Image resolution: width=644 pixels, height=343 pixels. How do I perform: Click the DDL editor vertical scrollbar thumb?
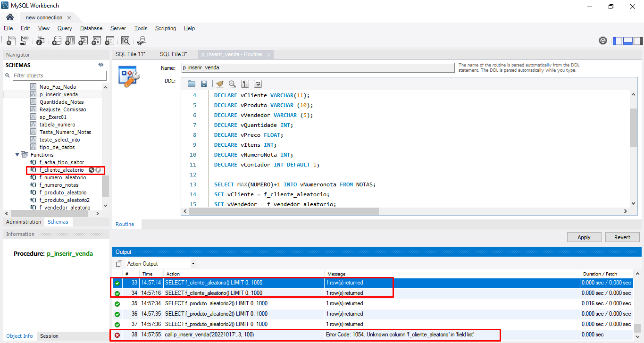pyautogui.click(x=633, y=127)
